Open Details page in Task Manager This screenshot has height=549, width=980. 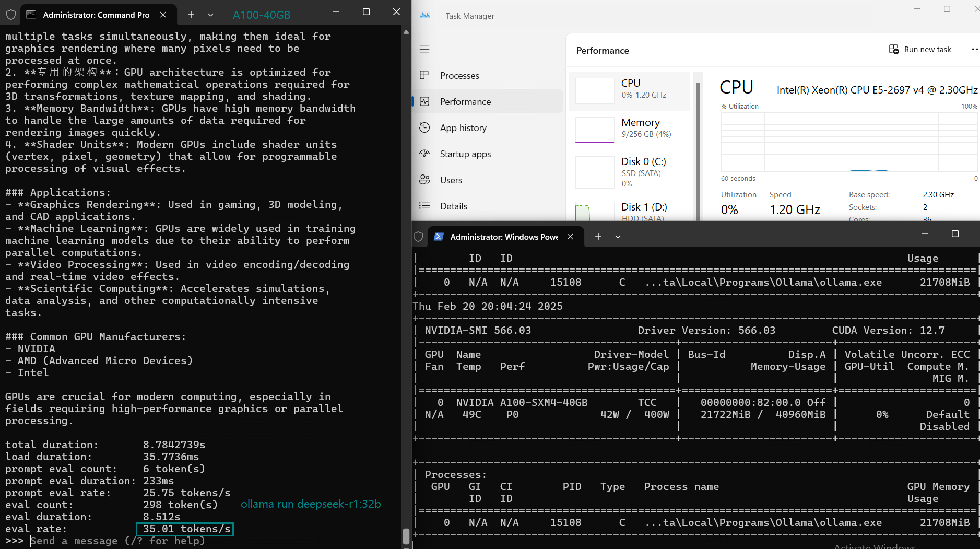click(x=488, y=206)
